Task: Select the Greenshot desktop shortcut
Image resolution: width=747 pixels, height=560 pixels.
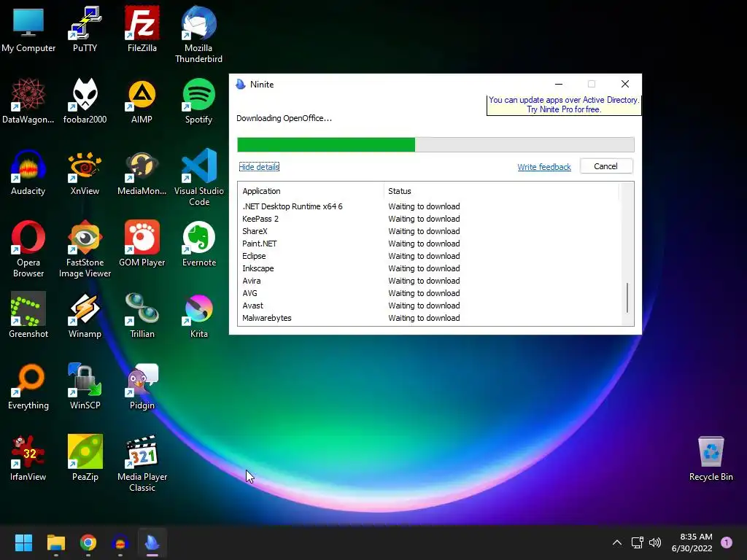Action: 28,315
